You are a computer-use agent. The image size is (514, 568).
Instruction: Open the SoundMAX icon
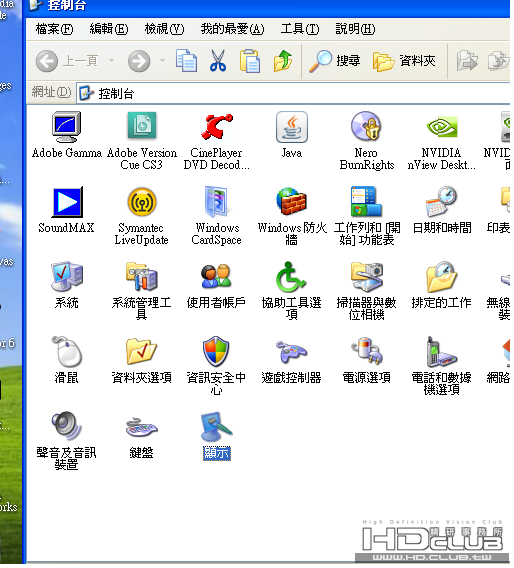[x=67, y=202]
